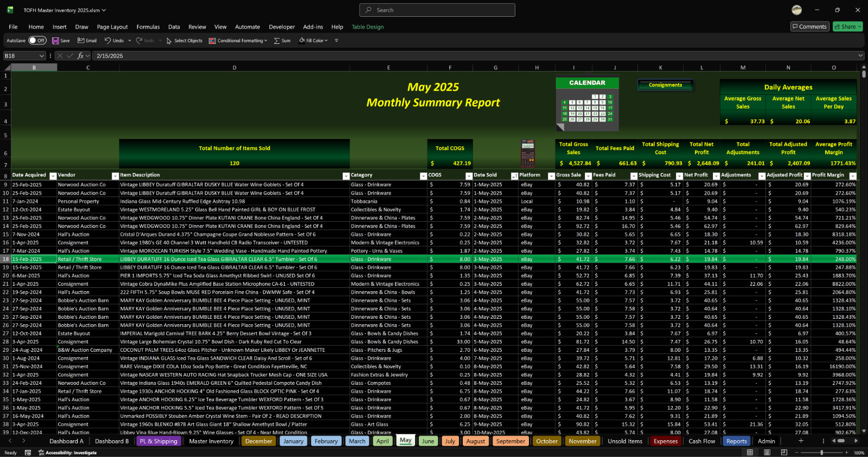868x457 pixels.
Task: Open COGS column filter dropdown
Action: click(x=469, y=176)
